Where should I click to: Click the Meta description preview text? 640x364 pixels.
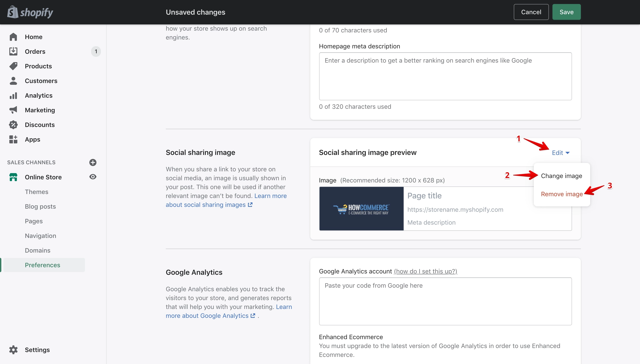431,222
